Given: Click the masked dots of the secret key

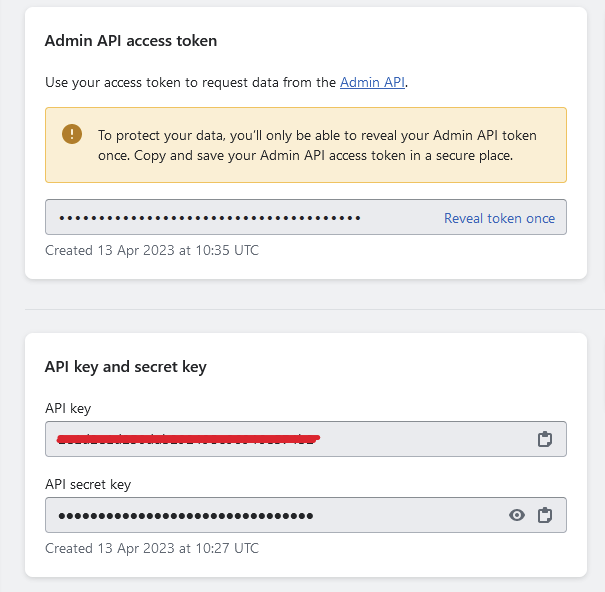Looking at the screenshot, I should 186,516.
